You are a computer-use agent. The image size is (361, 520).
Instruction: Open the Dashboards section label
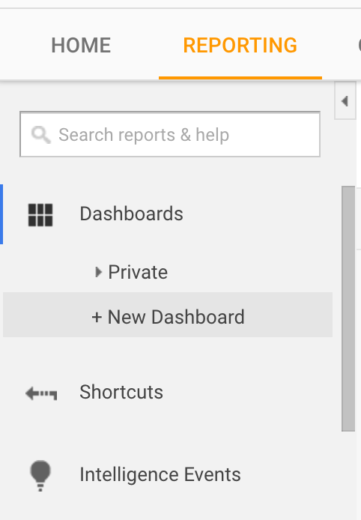coord(131,214)
